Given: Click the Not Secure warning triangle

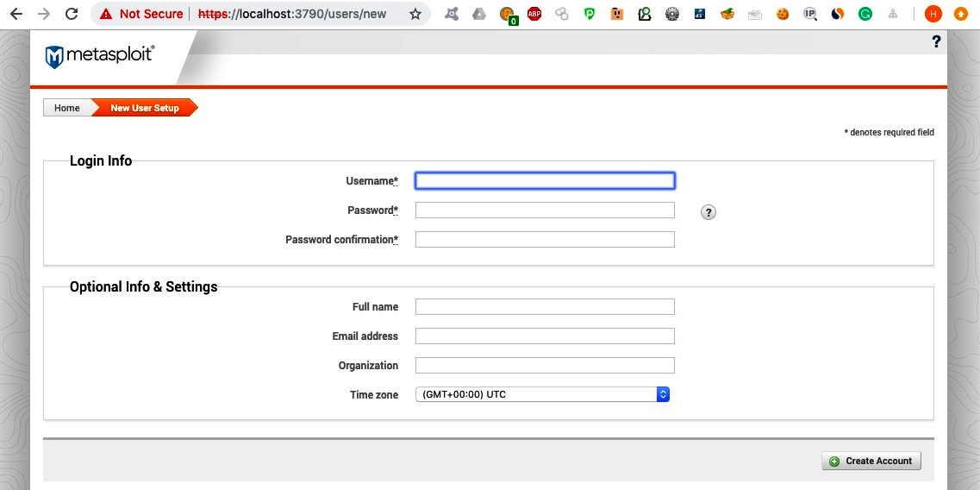Looking at the screenshot, I should click(106, 14).
